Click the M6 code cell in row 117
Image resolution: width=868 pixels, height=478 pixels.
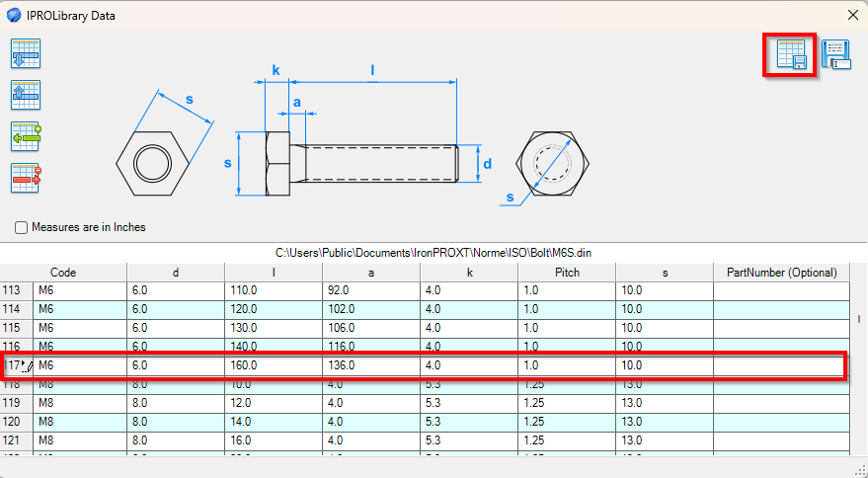[80, 365]
